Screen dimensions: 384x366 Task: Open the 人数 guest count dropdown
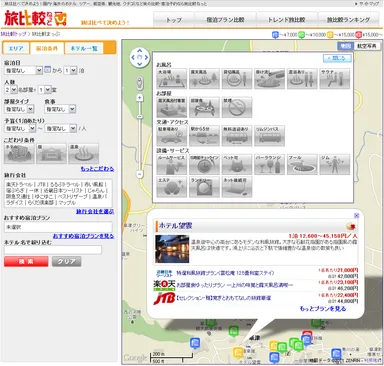(10, 90)
